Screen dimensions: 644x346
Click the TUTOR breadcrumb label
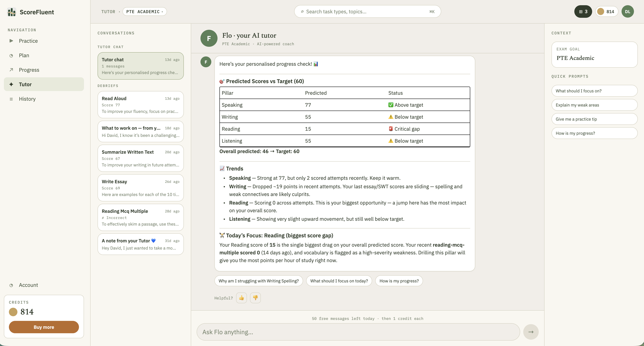(108, 12)
